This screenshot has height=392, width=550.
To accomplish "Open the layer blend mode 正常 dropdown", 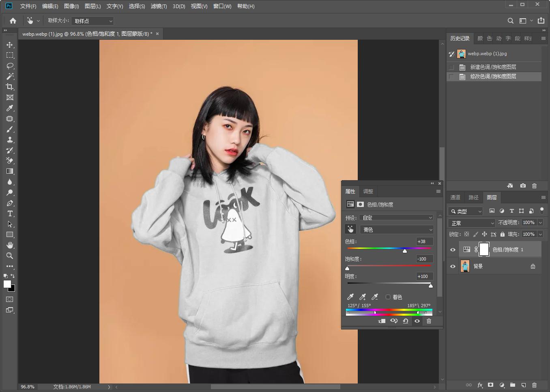I will point(472,223).
